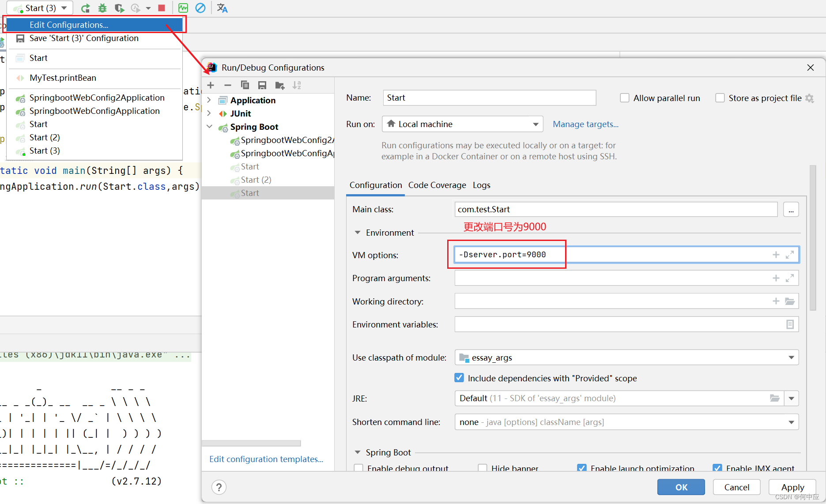
Task: Click the configuration list horizontal scrollbar
Action: click(252, 443)
